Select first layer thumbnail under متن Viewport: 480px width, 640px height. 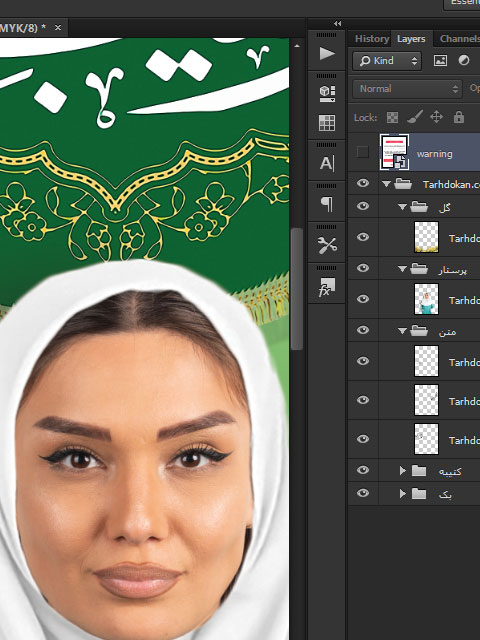point(426,361)
